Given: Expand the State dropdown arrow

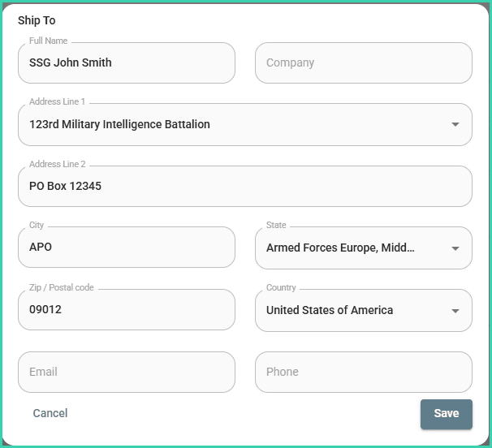Looking at the screenshot, I should point(455,248).
